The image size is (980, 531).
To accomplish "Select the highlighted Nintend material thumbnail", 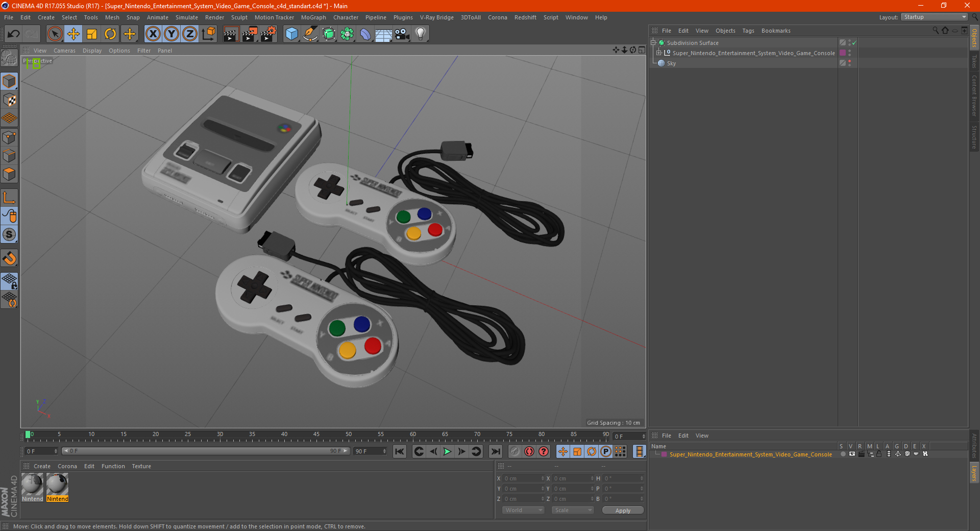I will (57, 488).
